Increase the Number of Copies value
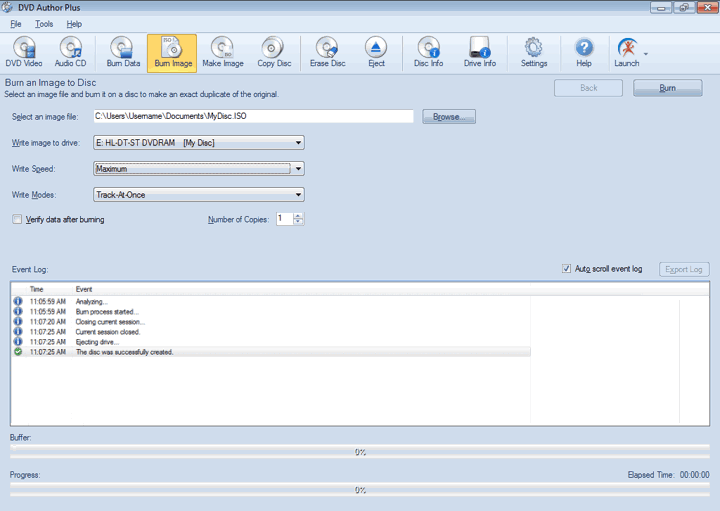This screenshot has width=720, height=511. 299,215
